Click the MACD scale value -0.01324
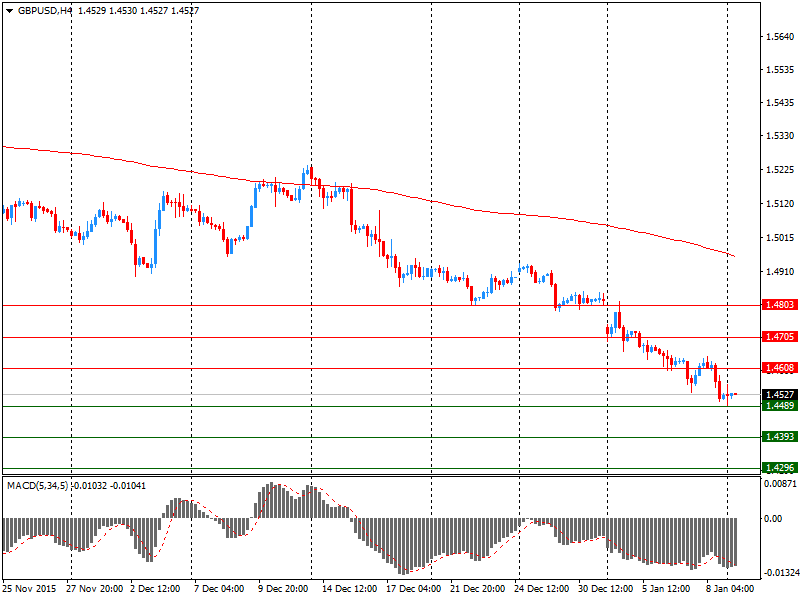This screenshot has height=600, width=800. click(781, 573)
